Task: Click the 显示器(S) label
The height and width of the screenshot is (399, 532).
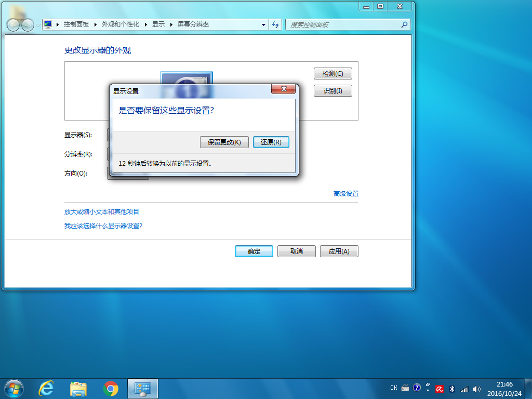Action: [78, 135]
